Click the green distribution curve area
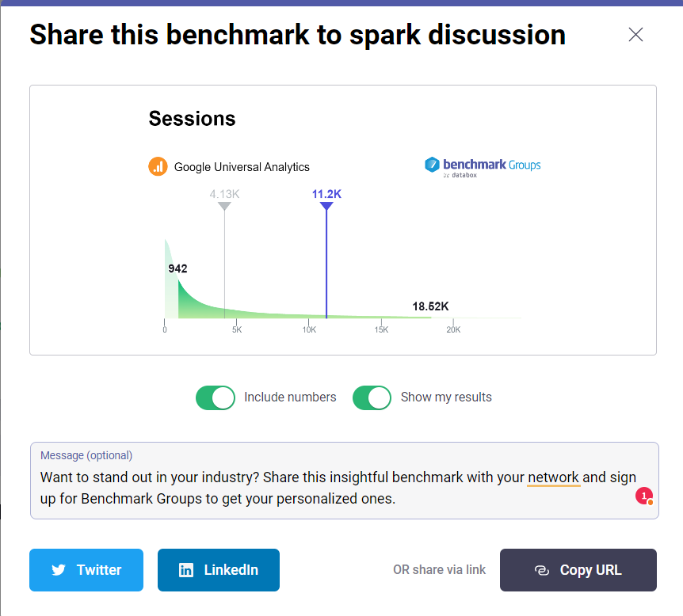Screen dimensions: 683x616 [x=206, y=305]
